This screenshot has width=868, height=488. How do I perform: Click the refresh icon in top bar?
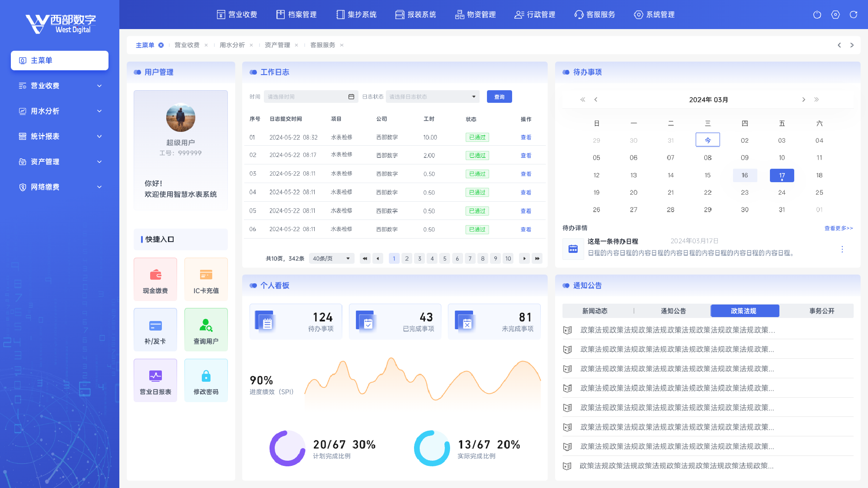[853, 15]
